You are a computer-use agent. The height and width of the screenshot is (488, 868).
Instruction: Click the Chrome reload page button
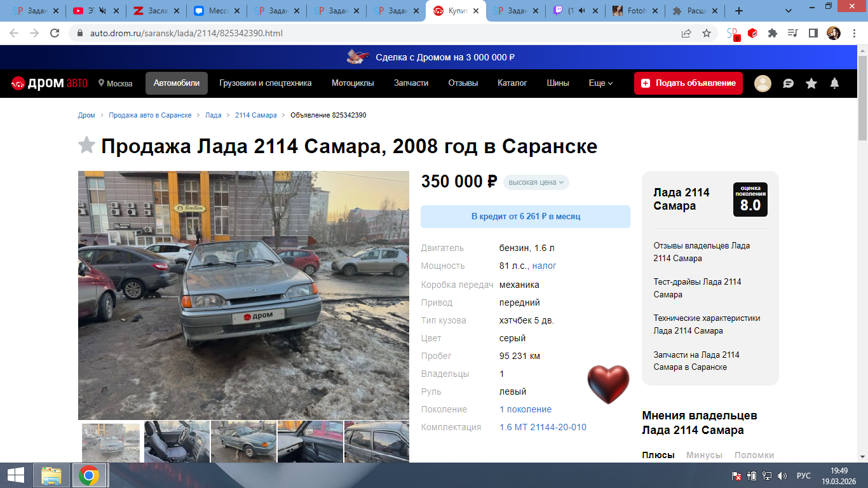coord(55,33)
